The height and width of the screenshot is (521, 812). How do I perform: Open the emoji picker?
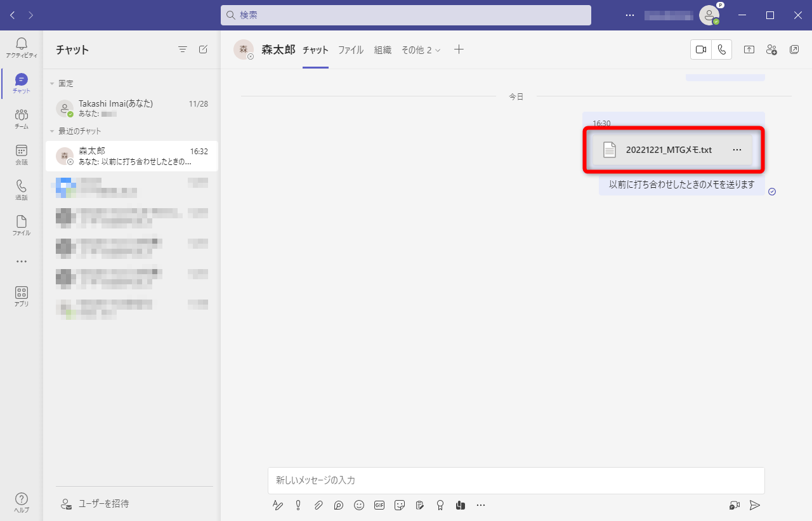(x=359, y=505)
